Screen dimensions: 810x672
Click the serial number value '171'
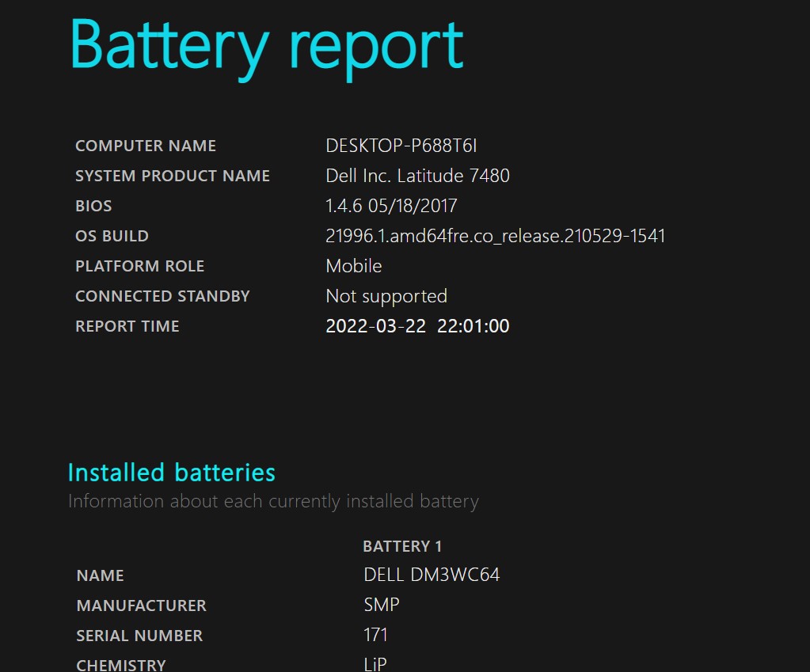pyautogui.click(x=375, y=635)
